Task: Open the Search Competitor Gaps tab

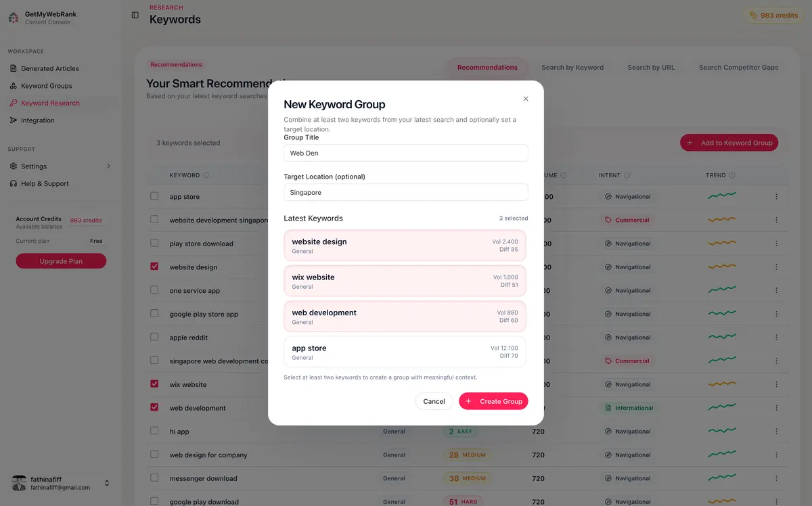Action: (x=738, y=67)
